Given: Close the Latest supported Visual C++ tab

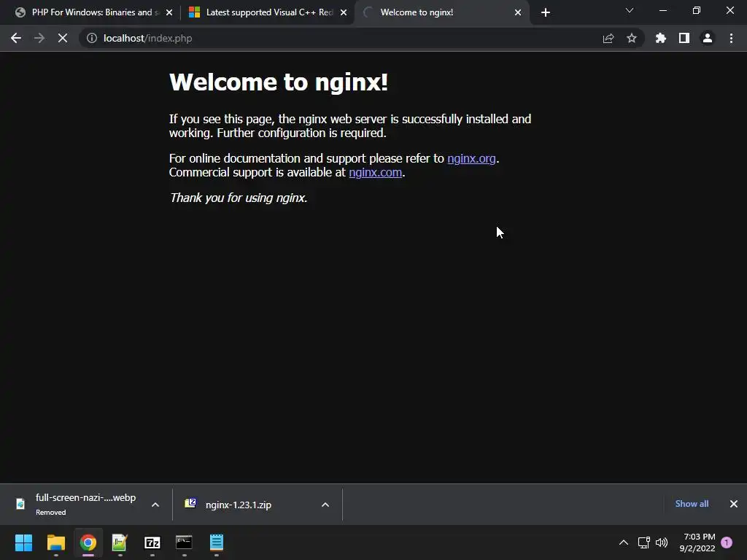Looking at the screenshot, I should point(344,12).
